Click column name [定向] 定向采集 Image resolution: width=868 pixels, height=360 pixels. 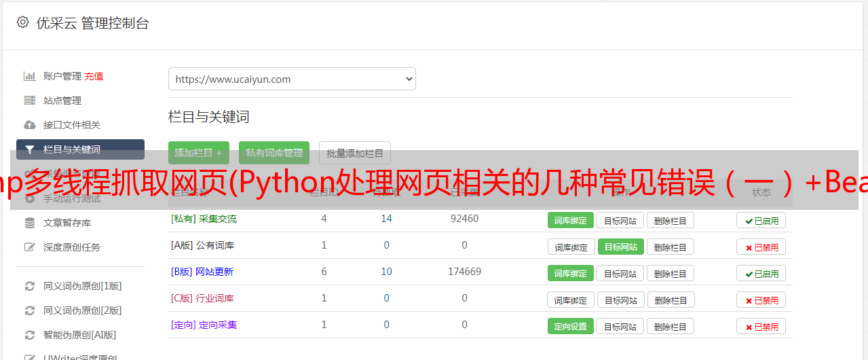click(204, 325)
